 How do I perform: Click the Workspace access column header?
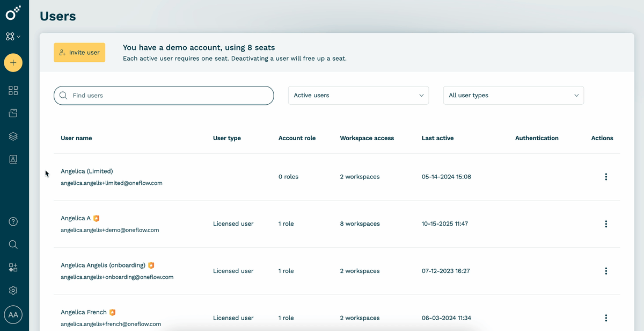(367, 138)
